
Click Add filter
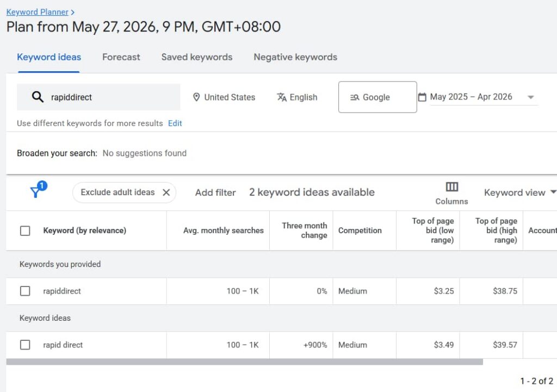[x=215, y=192]
